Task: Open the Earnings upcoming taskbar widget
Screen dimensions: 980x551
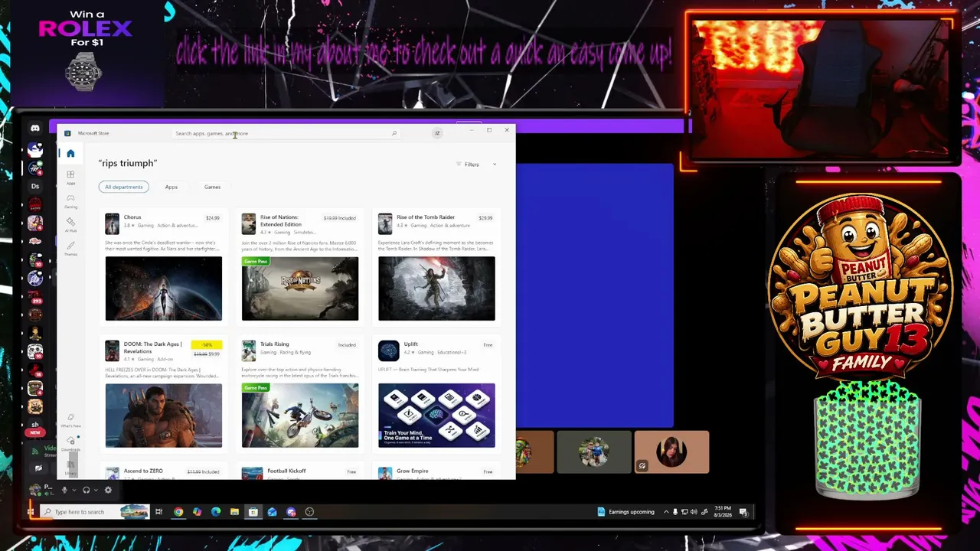Action: [x=626, y=512]
